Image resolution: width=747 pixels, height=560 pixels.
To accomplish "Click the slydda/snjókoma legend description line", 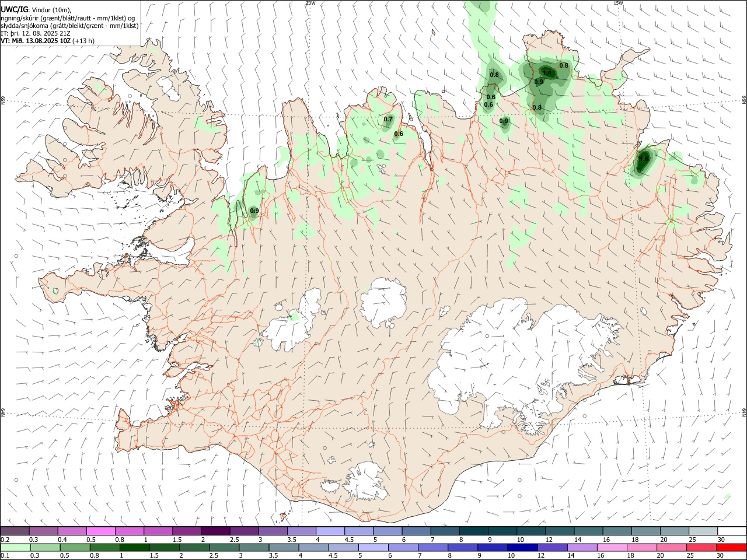I will (x=69, y=26).
